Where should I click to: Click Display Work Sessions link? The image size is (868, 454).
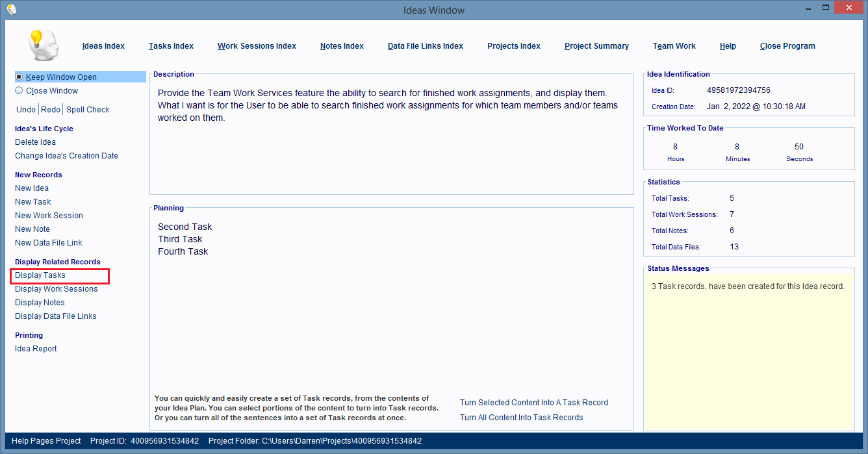57,289
